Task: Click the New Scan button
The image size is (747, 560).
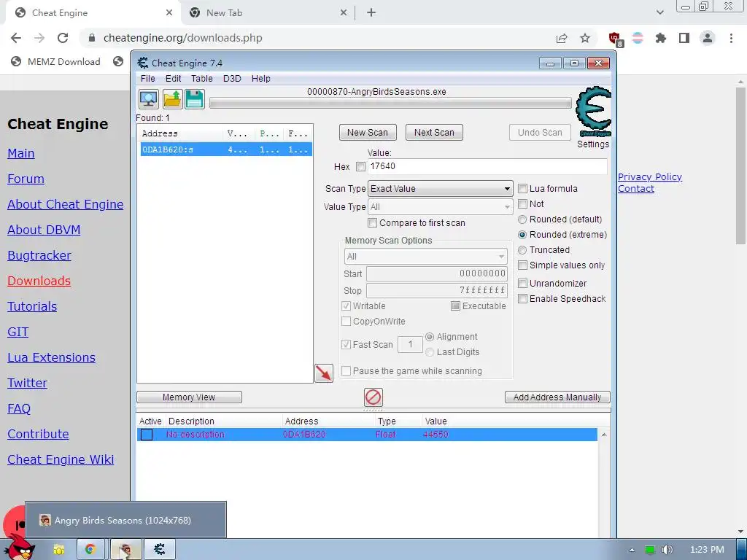Action: (x=368, y=133)
